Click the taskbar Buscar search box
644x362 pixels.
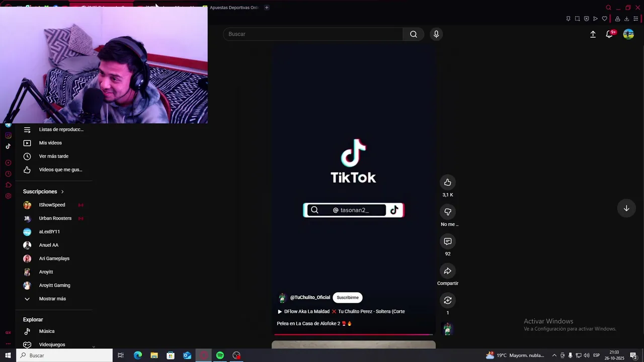[x=64, y=355]
